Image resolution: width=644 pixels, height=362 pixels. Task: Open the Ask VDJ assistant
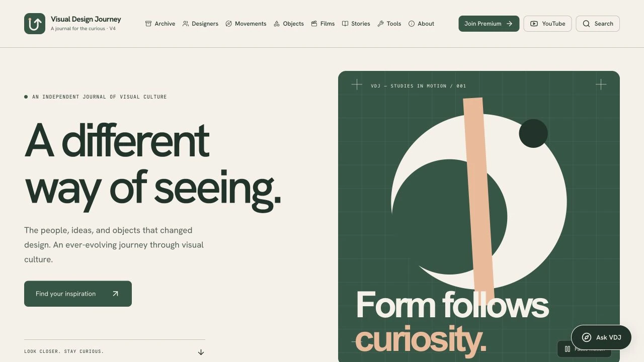coord(601,337)
